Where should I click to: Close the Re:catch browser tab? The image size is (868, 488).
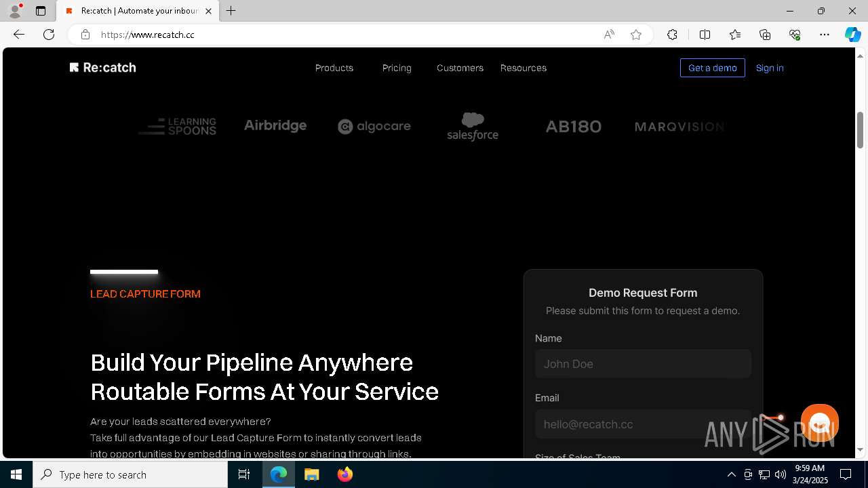click(x=208, y=11)
